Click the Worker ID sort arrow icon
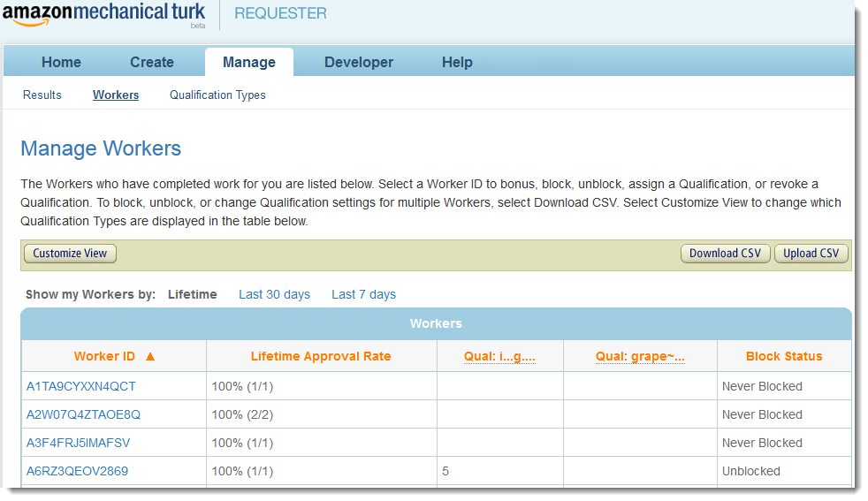 pos(149,357)
